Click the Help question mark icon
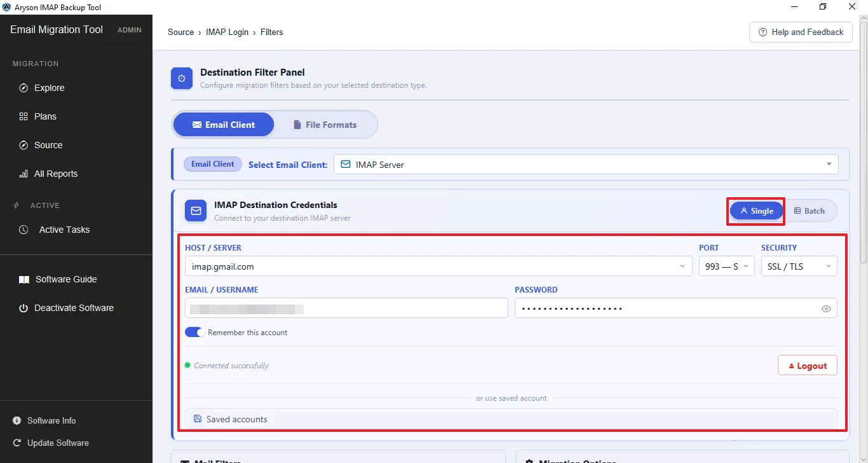The height and width of the screenshot is (463, 868). click(x=763, y=32)
